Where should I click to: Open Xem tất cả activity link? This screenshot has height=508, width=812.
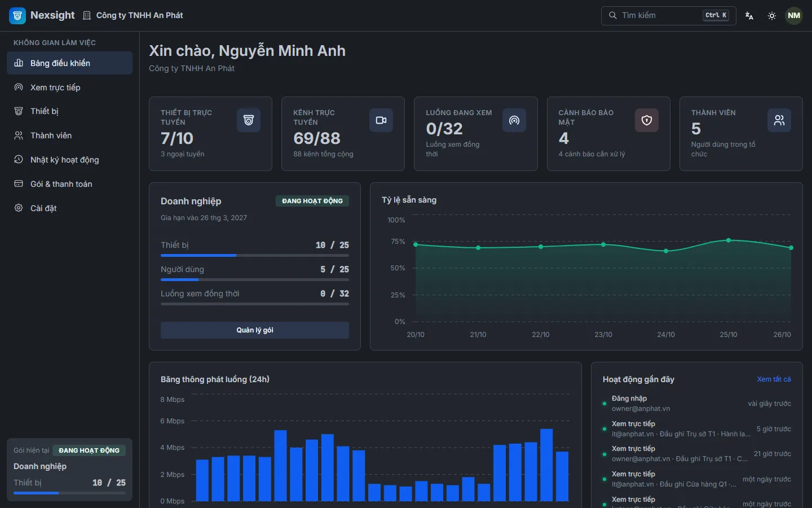click(774, 379)
